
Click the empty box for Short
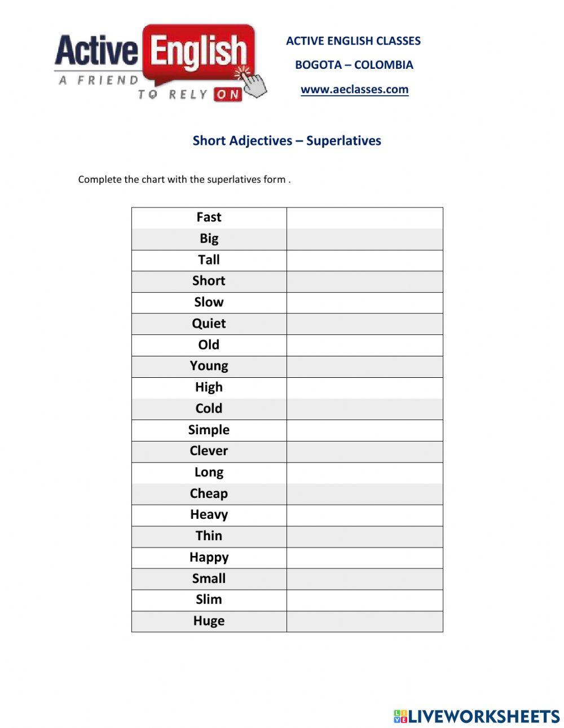pos(364,281)
